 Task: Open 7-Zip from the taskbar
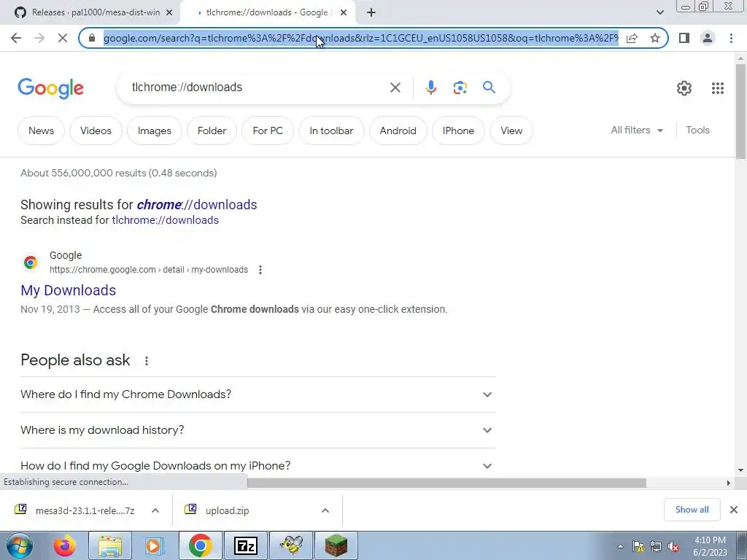[245, 545]
